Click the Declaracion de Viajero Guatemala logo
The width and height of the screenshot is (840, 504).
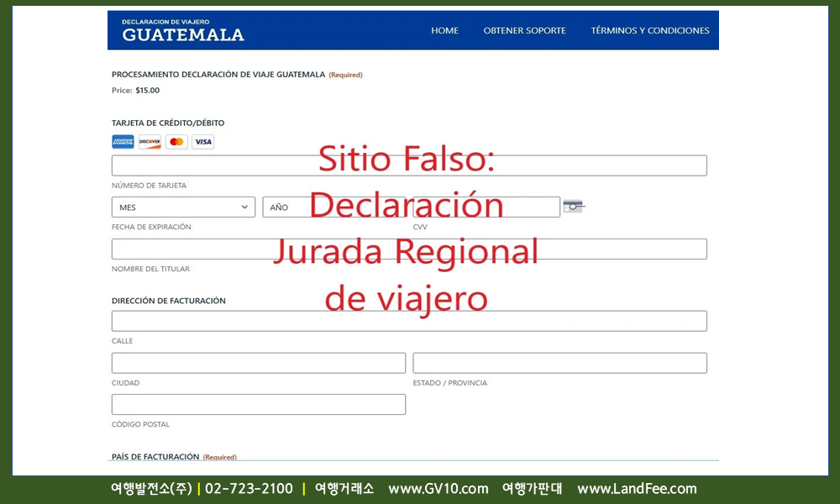pos(183,30)
